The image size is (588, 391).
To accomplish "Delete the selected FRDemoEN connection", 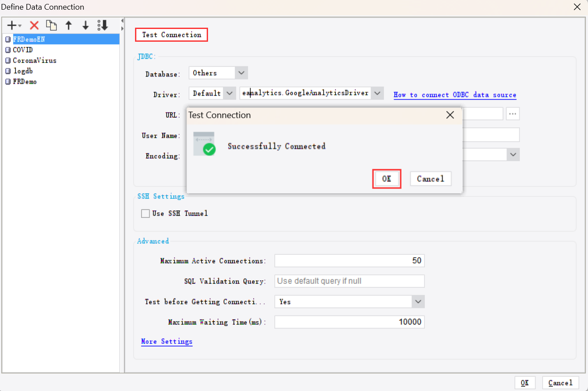I will pyautogui.click(x=34, y=25).
